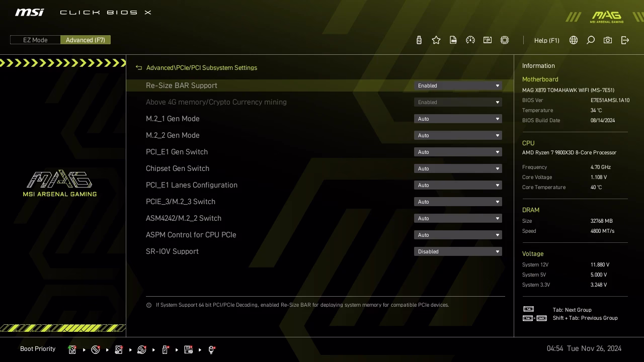Click the System 12V 11.880 V reading
This screenshot has height=362, width=644.
[600, 265]
